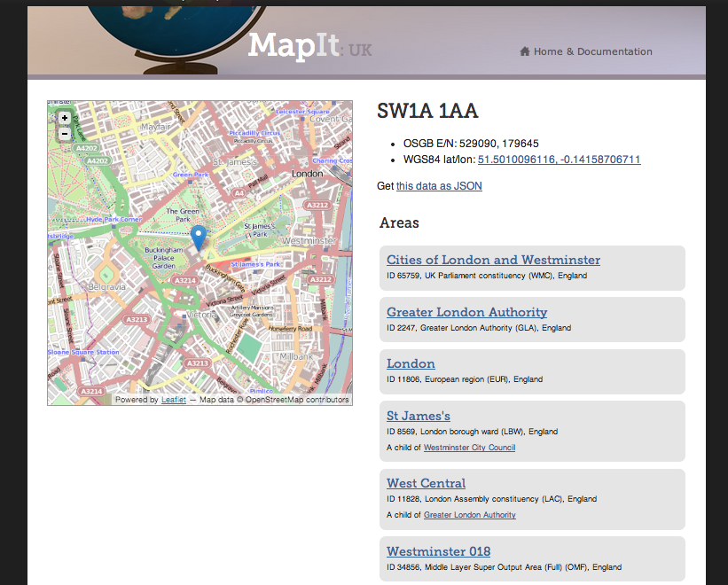Zoom out on the map
Viewport: 728px width, 585px height.
(x=65, y=134)
